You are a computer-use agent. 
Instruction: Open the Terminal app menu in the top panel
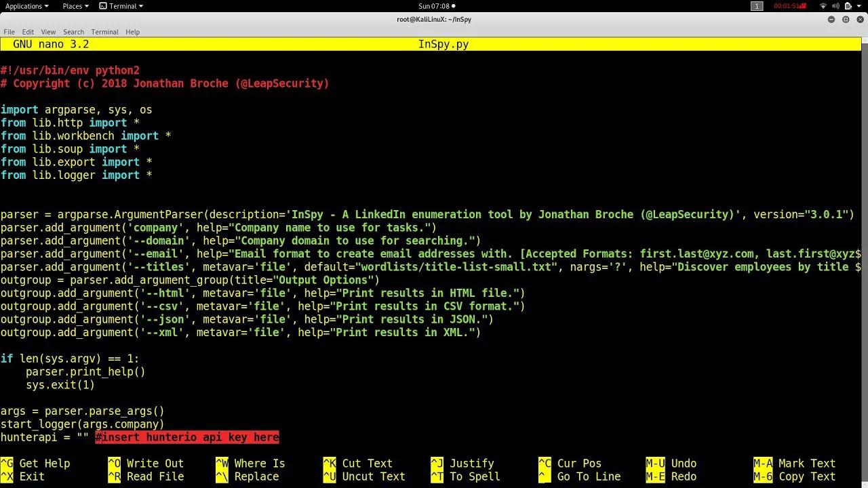[x=121, y=6]
